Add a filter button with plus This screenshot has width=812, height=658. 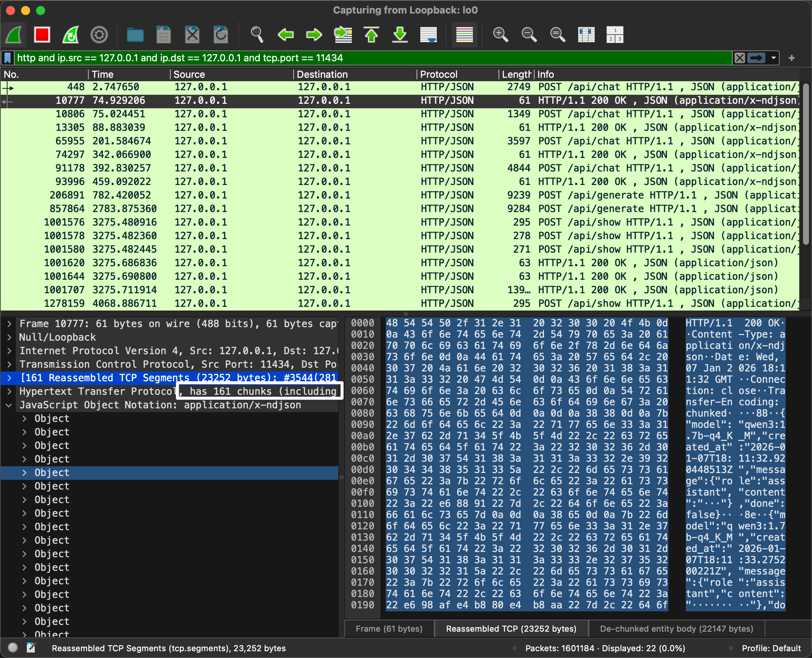pos(791,58)
